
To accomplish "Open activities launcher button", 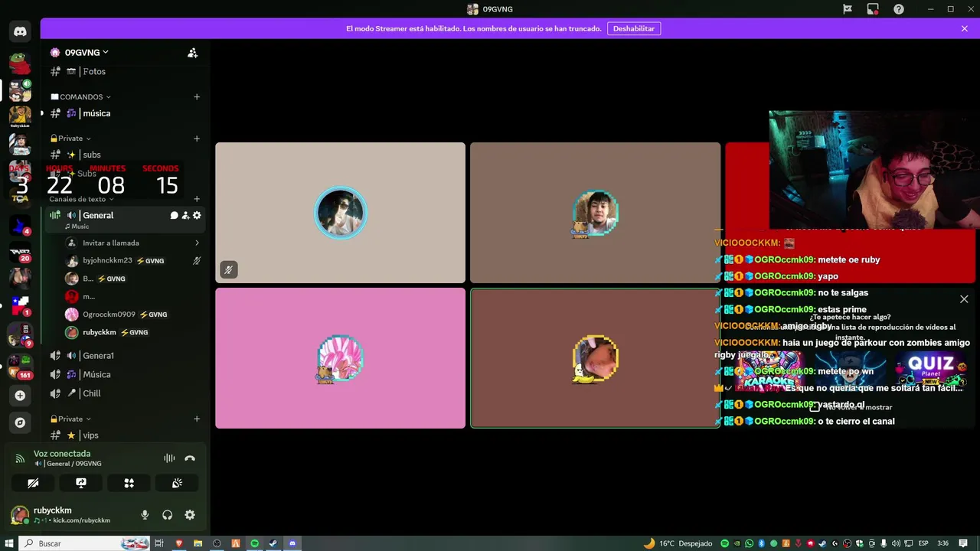I will (x=129, y=483).
